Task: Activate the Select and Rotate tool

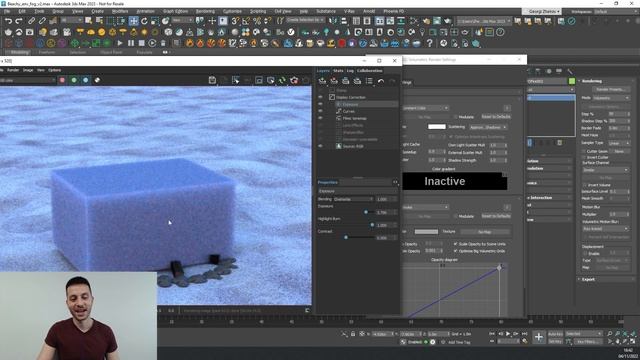Action: [144, 21]
